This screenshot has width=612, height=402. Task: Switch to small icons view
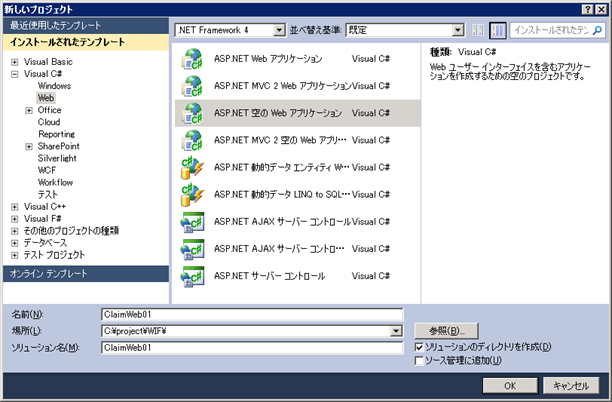[x=477, y=30]
